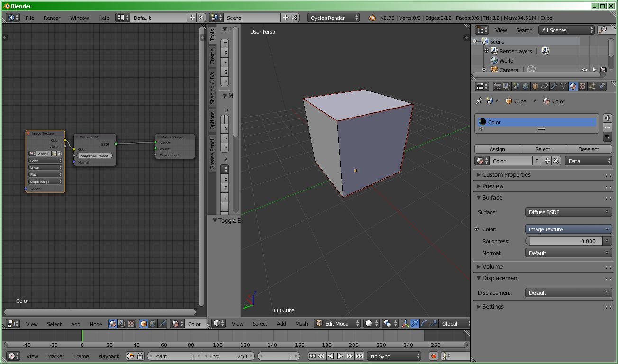Toggle Camera visibility eye in outliner
This screenshot has width=618, height=364.
pyautogui.click(x=585, y=70)
